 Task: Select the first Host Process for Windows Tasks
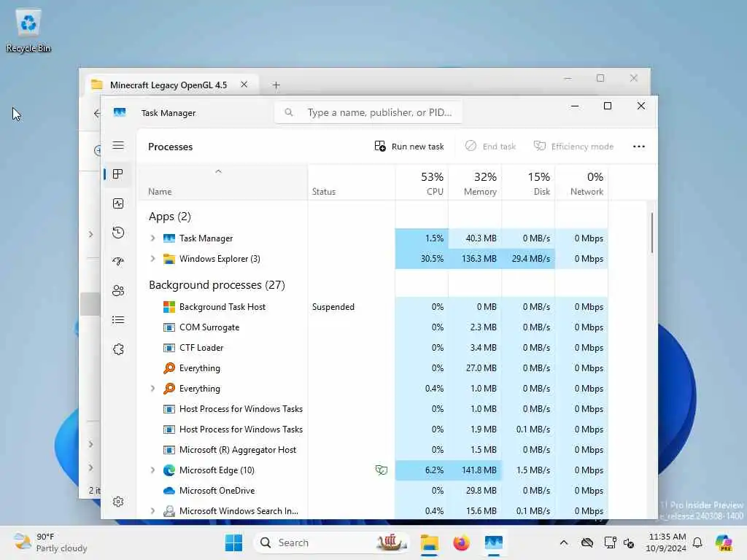point(373,409)
